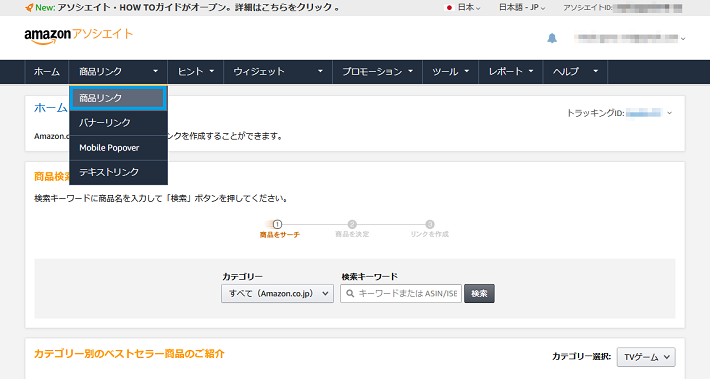Image resolution: width=710 pixels, height=379 pixels.
Task: Select 商品リンク in the dropdown list
Action: tap(118, 98)
